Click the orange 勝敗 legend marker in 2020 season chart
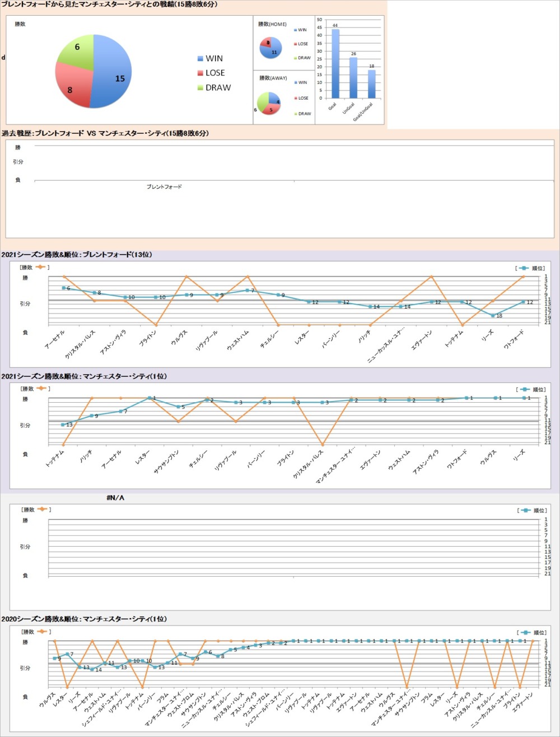 (41, 631)
